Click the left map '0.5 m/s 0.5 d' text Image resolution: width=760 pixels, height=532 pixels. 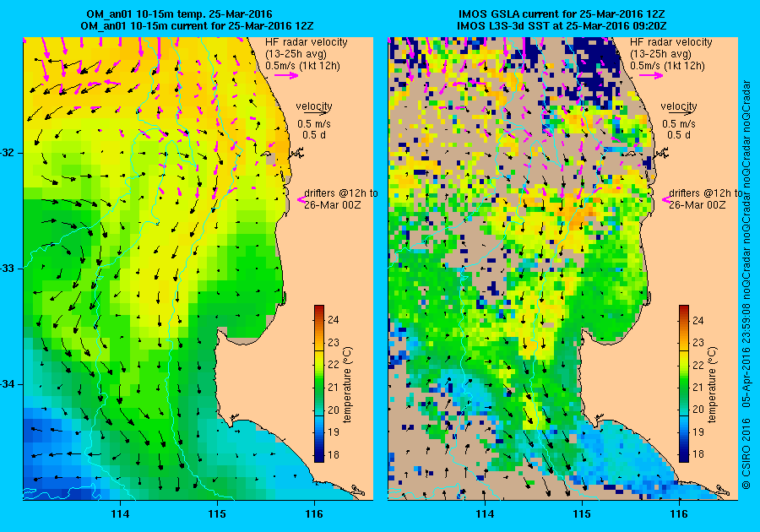314,129
